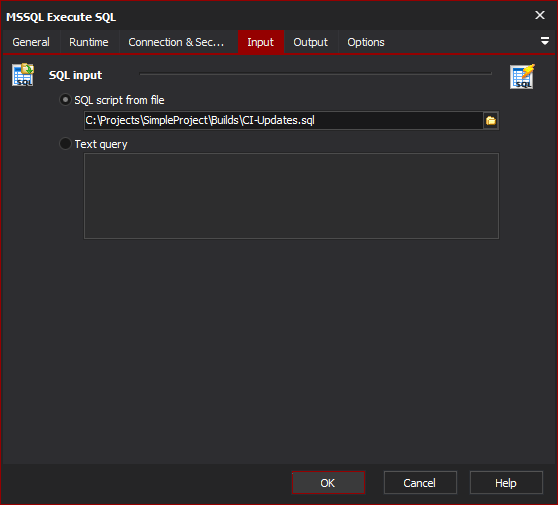The width and height of the screenshot is (558, 505).
Task: Switch to the Output tab
Action: tap(310, 42)
